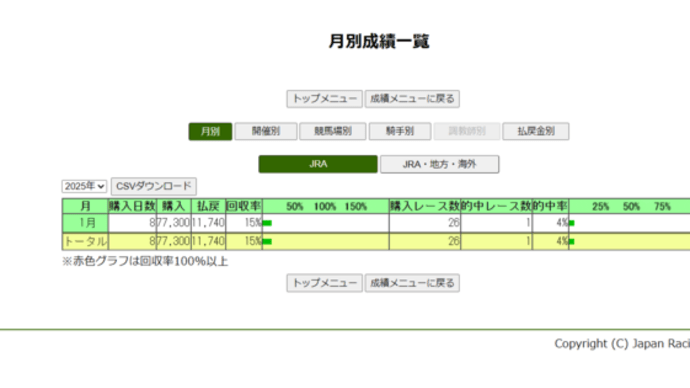Image resolution: width=690 pixels, height=388 pixels.
Task: Click the CSVダウンロード button
Action: point(154,186)
